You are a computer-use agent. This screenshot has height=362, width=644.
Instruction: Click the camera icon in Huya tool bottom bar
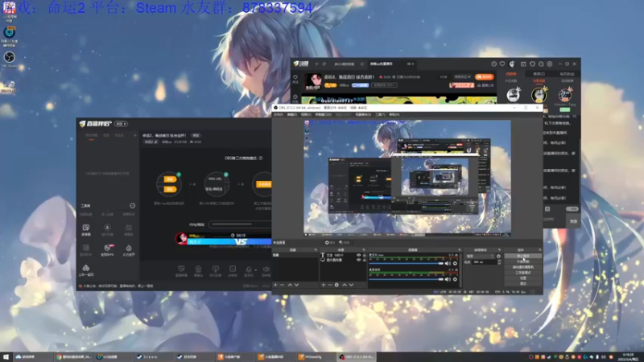(198, 269)
